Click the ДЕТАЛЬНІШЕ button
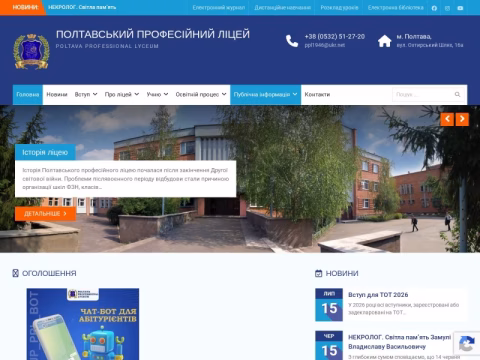This screenshot has height=360, width=480. 45,214
